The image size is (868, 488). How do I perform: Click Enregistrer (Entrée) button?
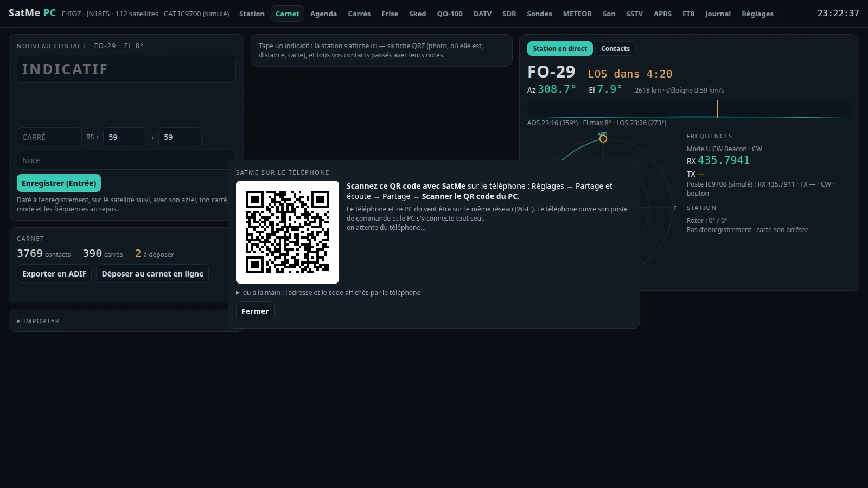pyautogui.click(x=59, y=183)
